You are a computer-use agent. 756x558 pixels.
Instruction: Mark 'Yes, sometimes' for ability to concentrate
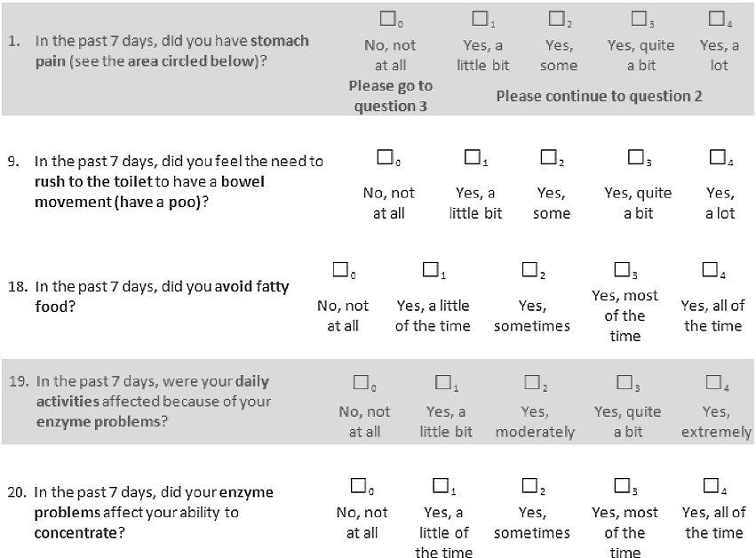[x=529, y=484]
